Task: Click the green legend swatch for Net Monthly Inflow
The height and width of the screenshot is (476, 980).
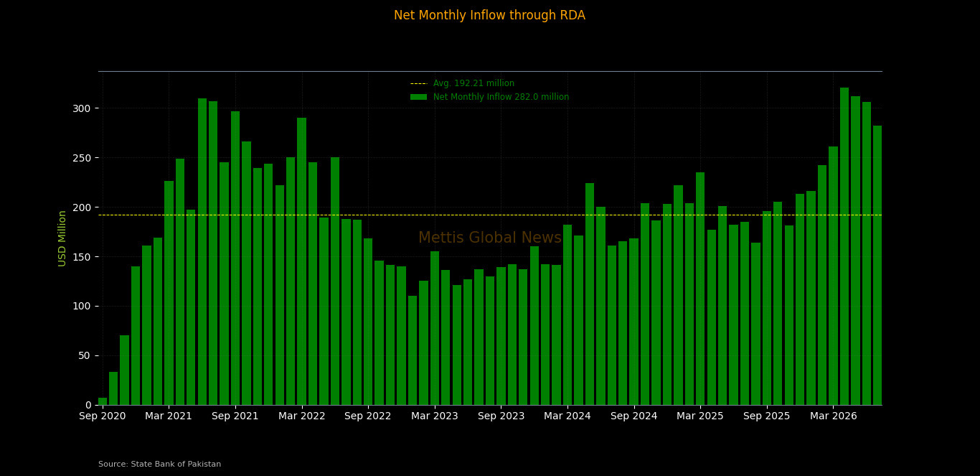Action: point(418,97)
